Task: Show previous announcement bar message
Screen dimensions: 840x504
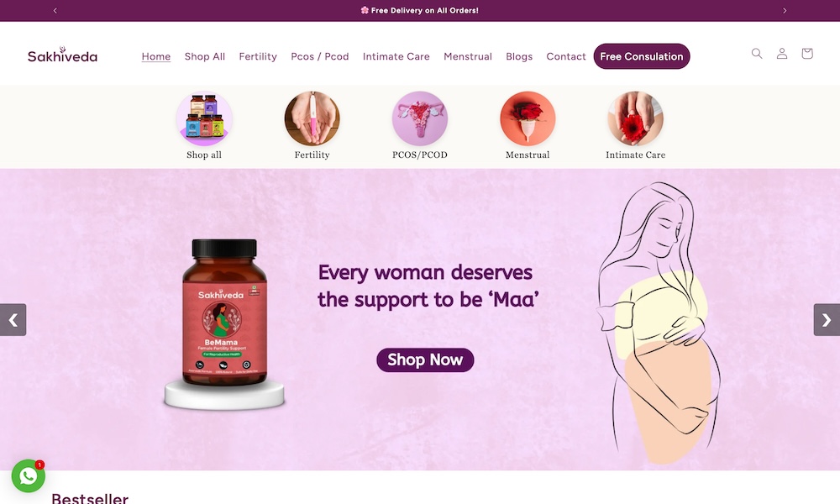Action: point(55,10)
